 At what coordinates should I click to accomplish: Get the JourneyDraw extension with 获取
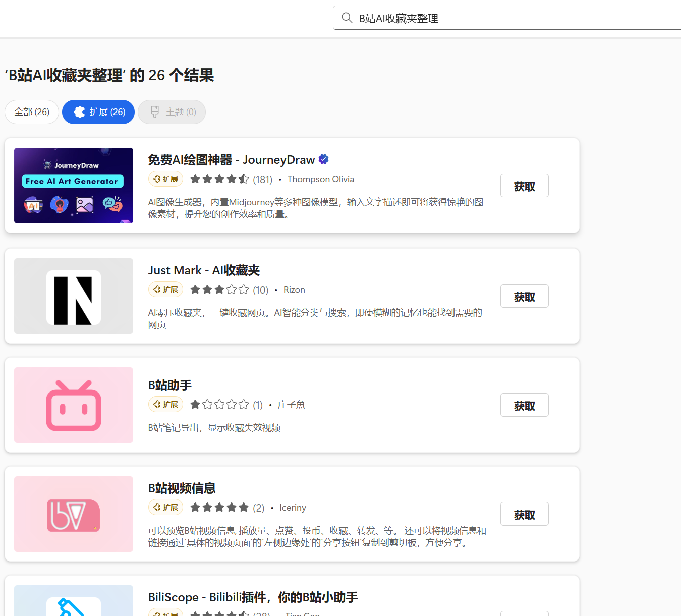click(x=524, y=186)
